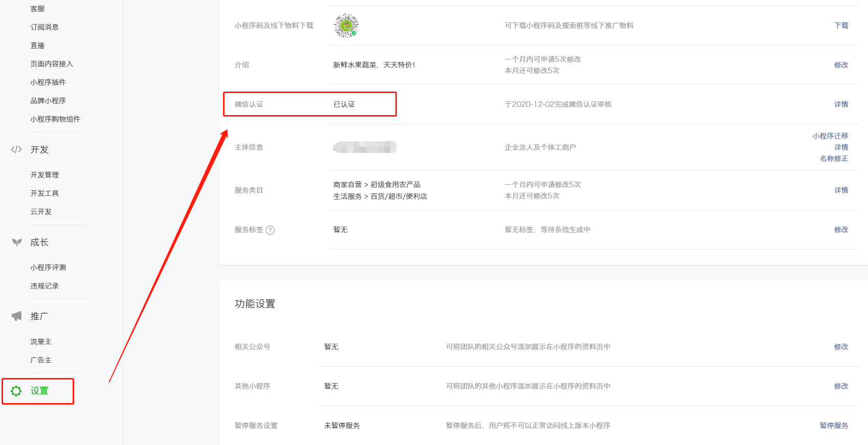Open 订阅消息 in the sidebar
The height and width of the screenshot is (445, 868).
click(x=44, y=27)
